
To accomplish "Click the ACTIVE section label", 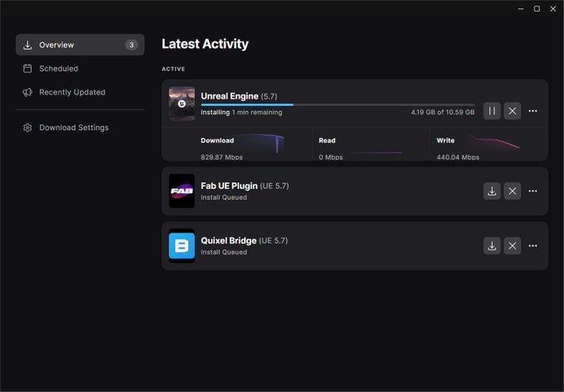I will pyautogui.click(x=173, y=69).
